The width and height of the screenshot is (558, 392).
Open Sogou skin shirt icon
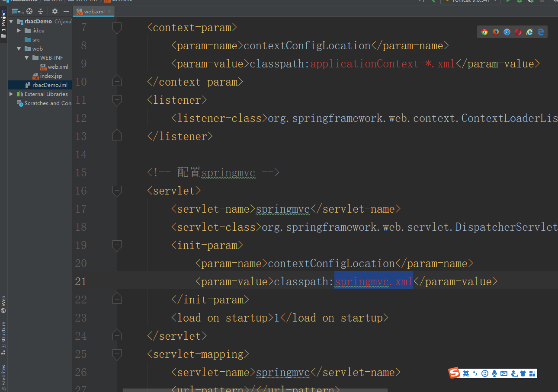[x=523, y=373]
